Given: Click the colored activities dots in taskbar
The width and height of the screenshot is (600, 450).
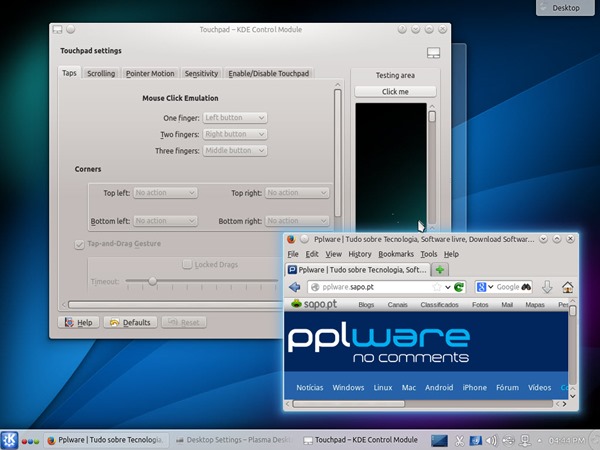Looking at the screenshot, I should click(x=30, y=441).
